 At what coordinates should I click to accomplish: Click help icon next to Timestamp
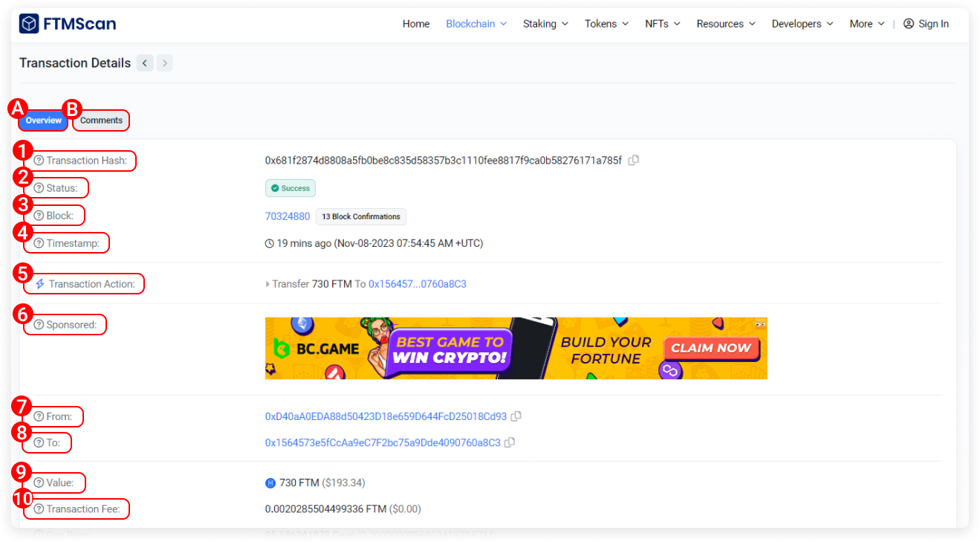click(x=39, y=243)
